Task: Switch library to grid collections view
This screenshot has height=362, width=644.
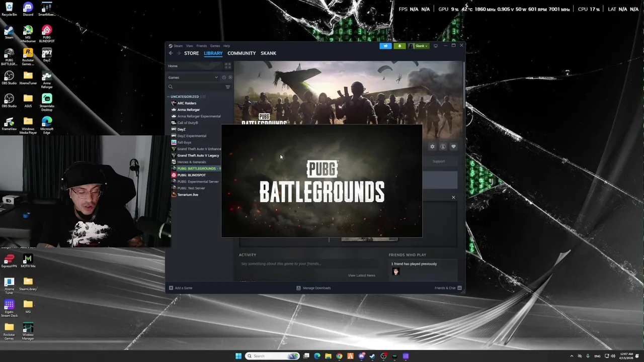Action: point(228,66)
